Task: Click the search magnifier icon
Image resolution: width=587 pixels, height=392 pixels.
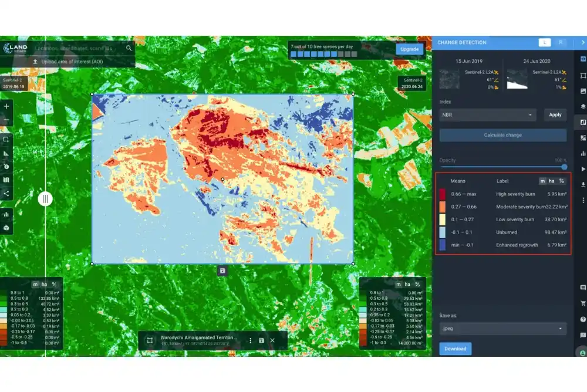Action: (129, 48)
